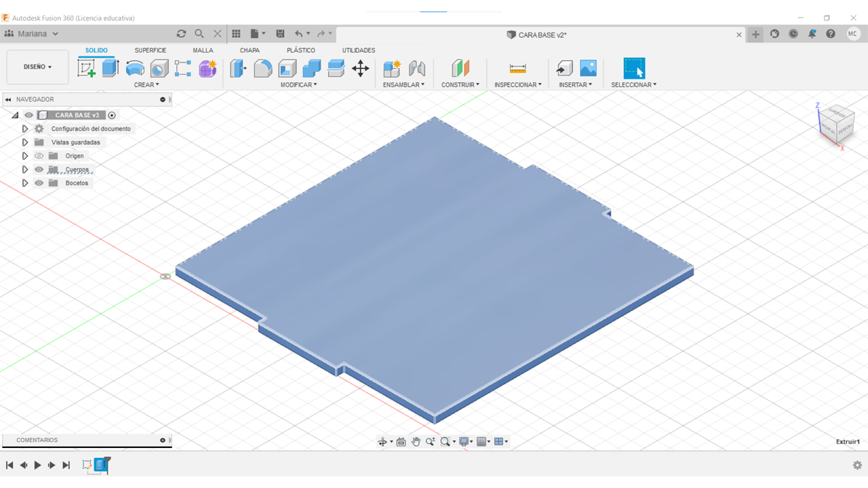Select the Press Pull tool
This screenshot has height=488, width=868.
click(x=238, y=68)
